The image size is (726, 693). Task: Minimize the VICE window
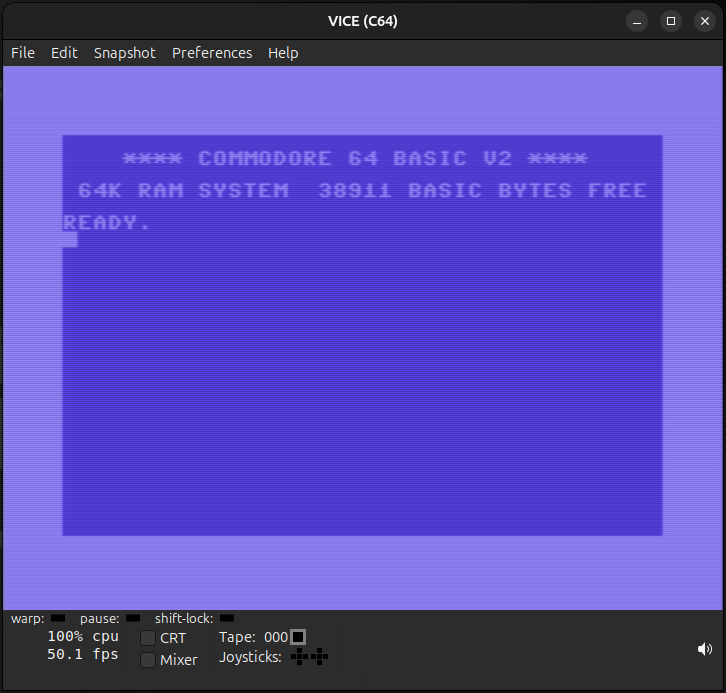(637, 21)
